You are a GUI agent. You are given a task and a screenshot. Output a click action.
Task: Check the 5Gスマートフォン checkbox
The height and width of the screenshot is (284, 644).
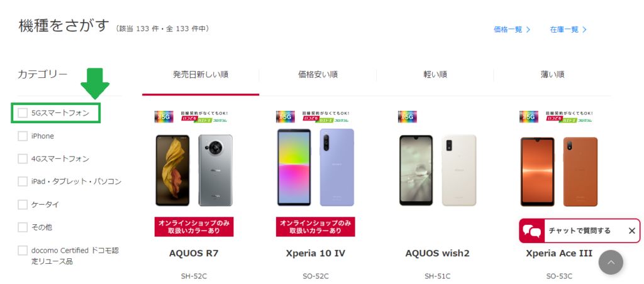tap(23, 113)
